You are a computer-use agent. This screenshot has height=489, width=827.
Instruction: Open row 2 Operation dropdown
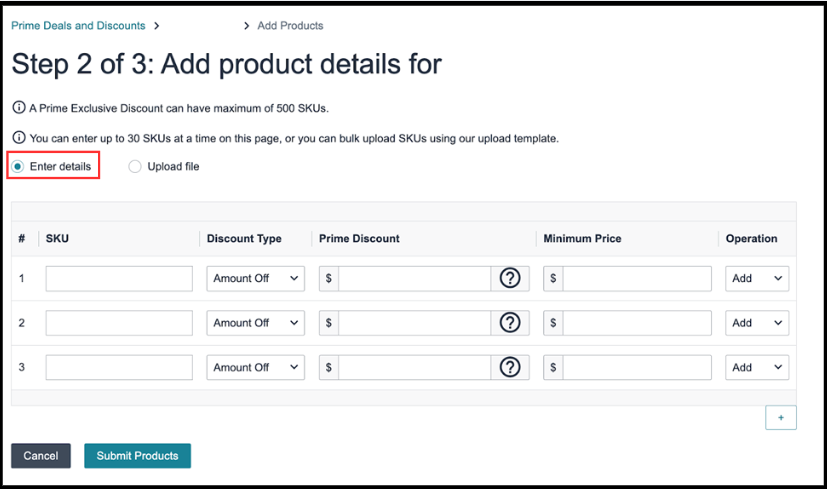(757, 322)
